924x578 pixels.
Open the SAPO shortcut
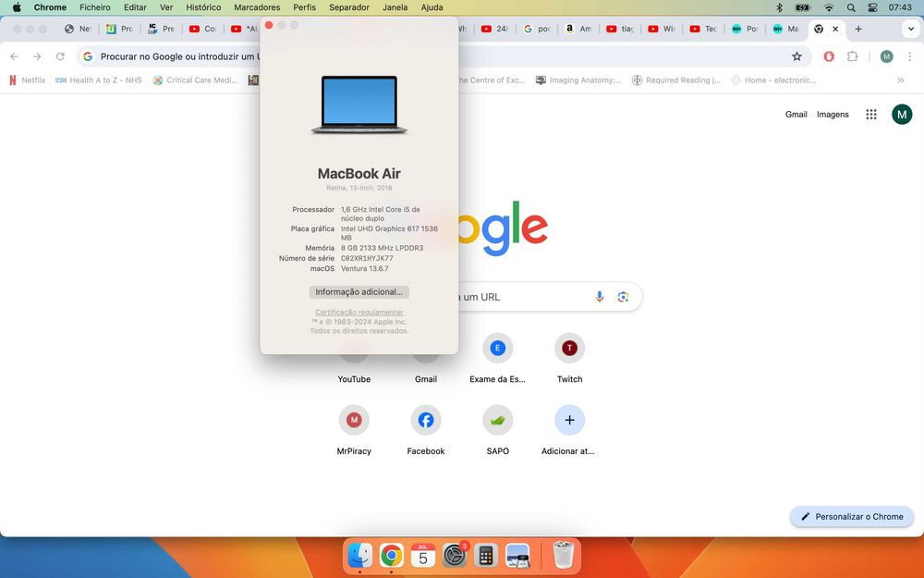(497, 431)
